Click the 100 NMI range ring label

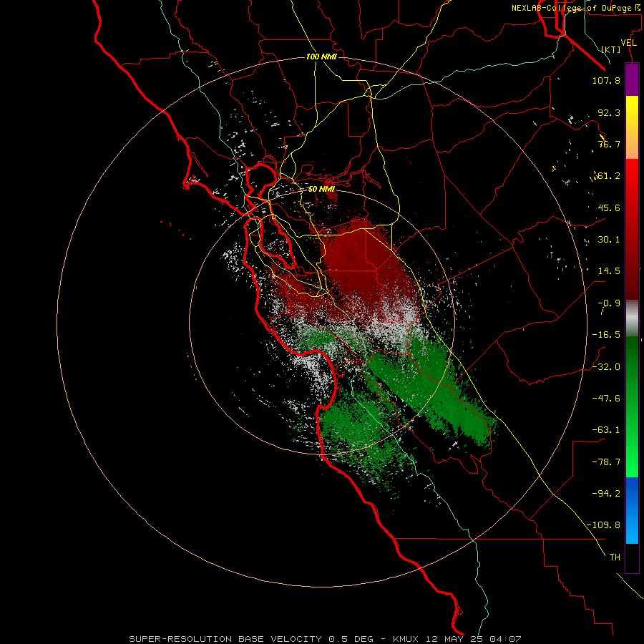tap(321, 57)
